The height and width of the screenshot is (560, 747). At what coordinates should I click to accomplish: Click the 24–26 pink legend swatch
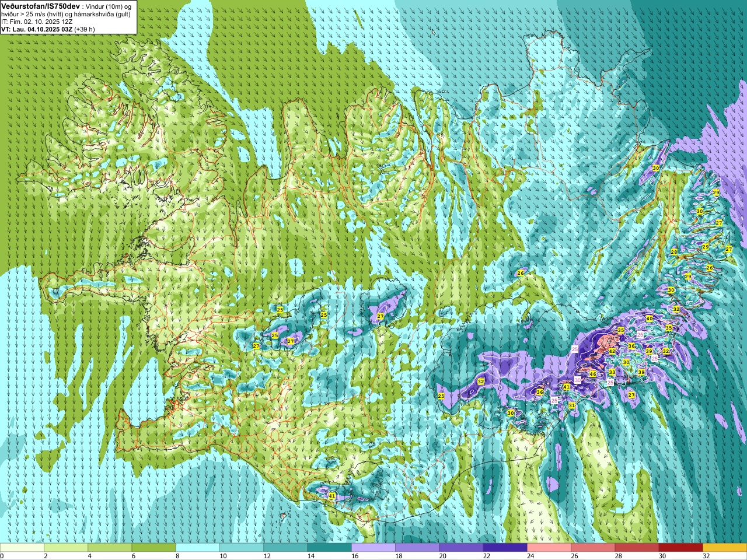(x=549, y=547)
